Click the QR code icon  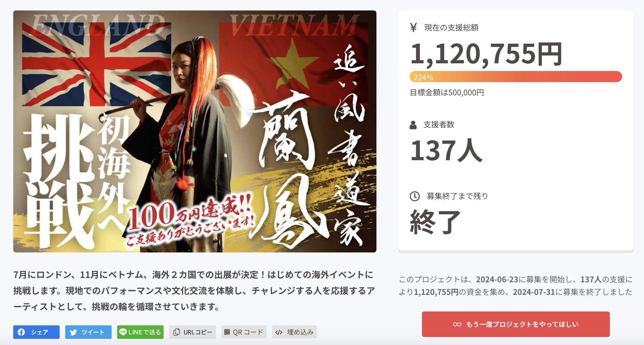(227, 332)
